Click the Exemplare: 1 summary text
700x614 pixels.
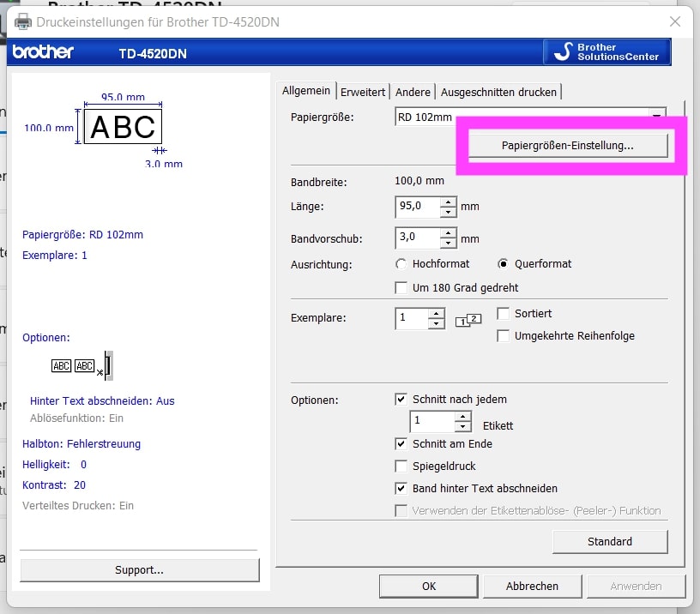(x=54, y=256)
